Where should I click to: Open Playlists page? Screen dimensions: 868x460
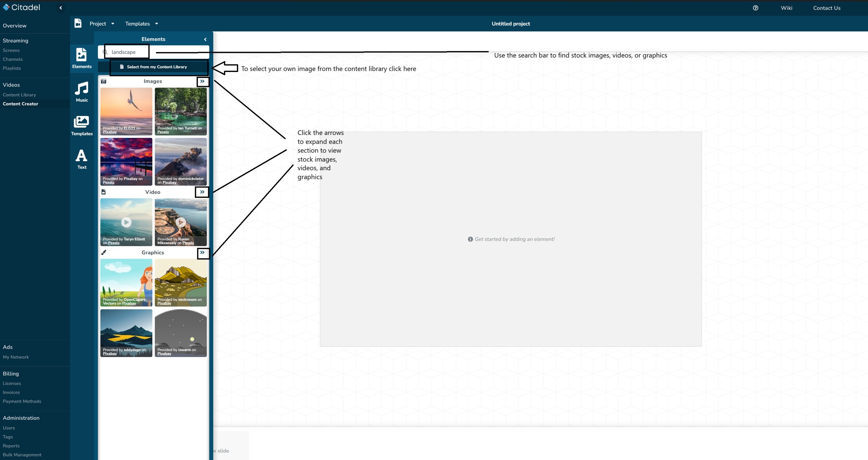pos(12,68)
